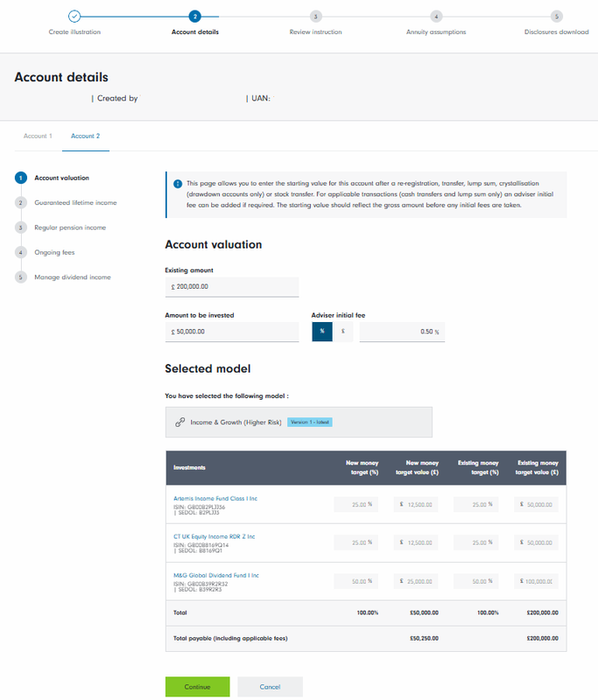Switch to the Account 1 tab

tap(38, 136)
